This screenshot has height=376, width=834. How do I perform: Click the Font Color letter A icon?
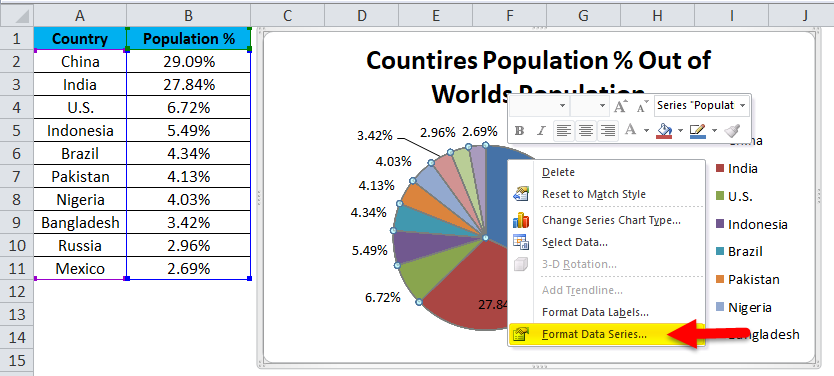(x=630, y=130)
